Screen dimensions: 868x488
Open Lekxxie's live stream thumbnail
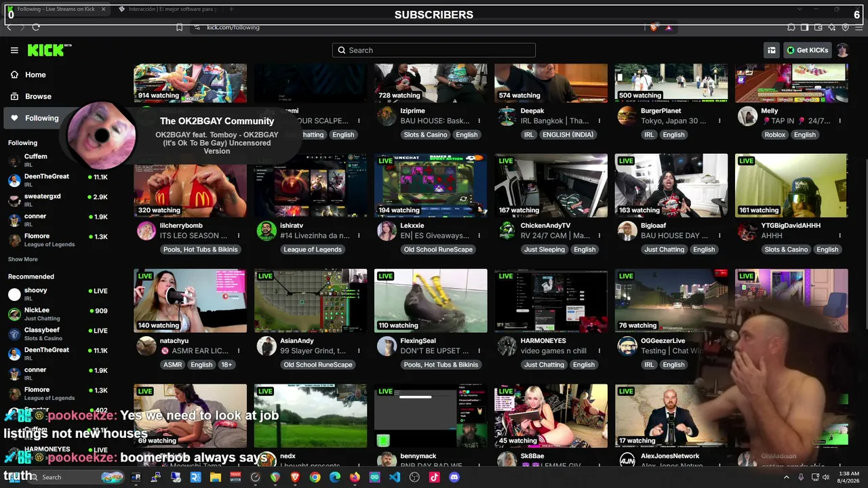[431, 186]
